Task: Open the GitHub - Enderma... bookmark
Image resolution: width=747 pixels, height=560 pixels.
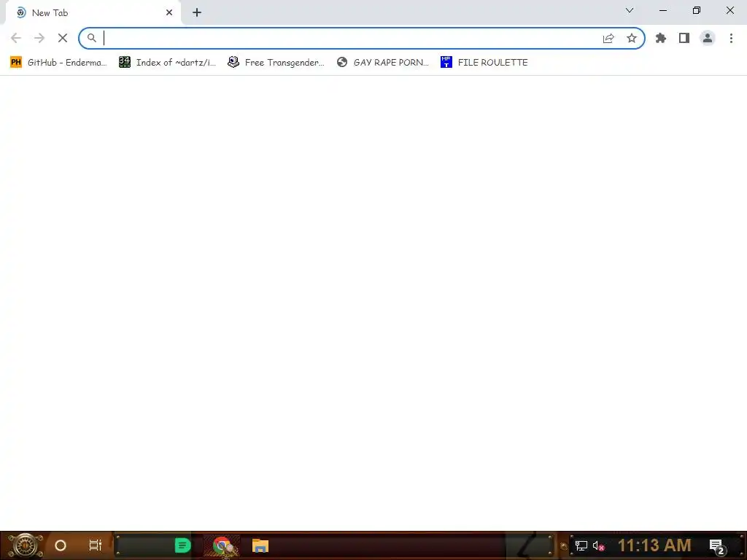Action: (x=58, y=63)
